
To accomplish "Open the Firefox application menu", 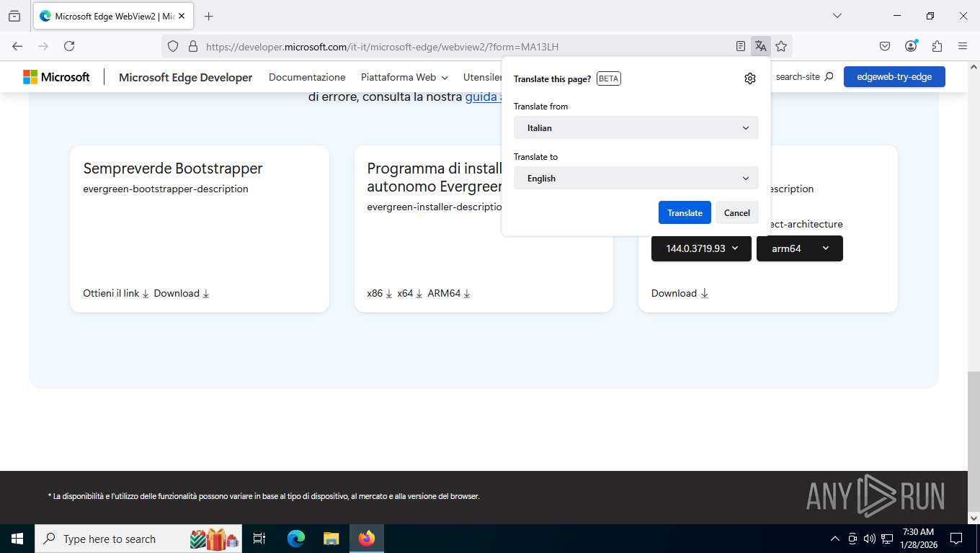I will (963, 46).
